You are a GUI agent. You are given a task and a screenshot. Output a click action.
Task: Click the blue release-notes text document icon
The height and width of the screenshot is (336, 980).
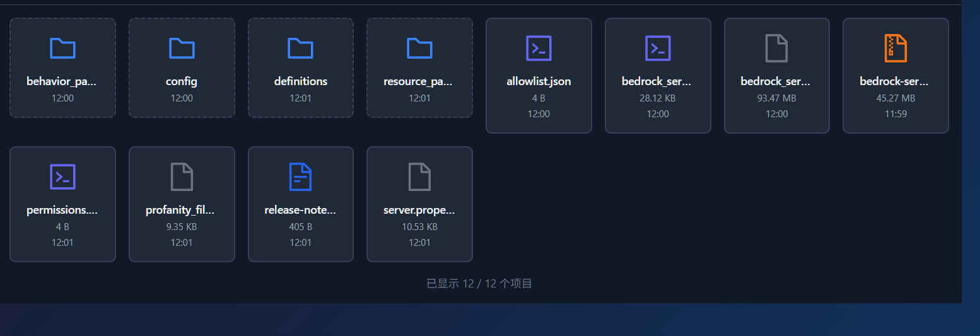[x=301, y=177]
